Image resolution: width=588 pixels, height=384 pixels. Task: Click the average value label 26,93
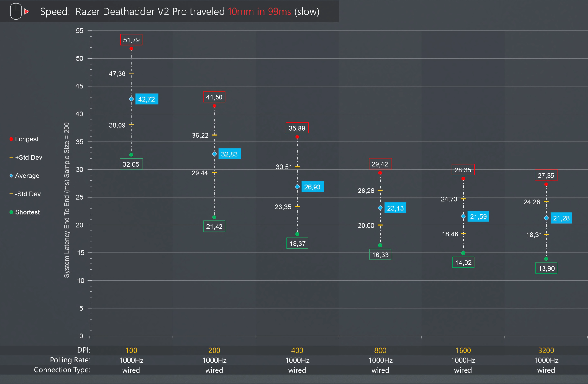[x=312, y=187]
